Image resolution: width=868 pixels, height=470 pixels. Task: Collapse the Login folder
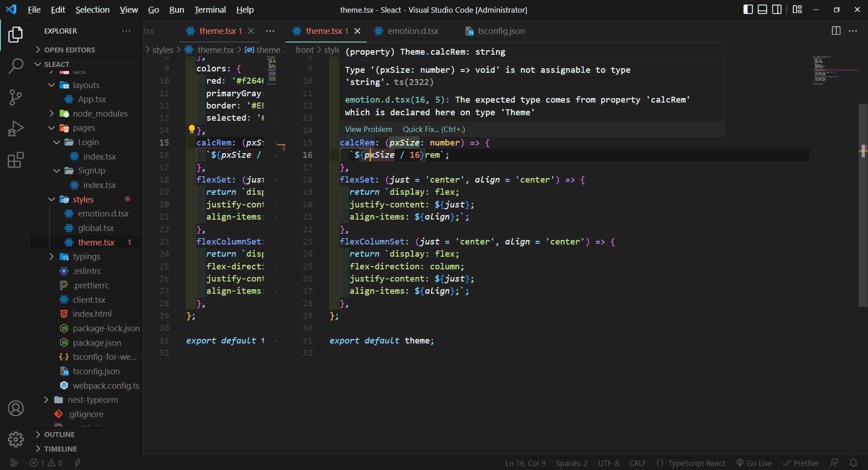tap(86, 142)
